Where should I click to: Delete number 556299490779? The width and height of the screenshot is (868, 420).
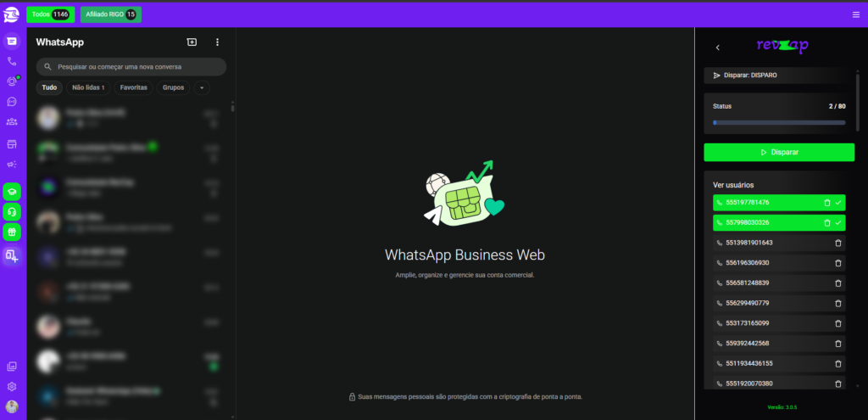click(x=838, y=303)
